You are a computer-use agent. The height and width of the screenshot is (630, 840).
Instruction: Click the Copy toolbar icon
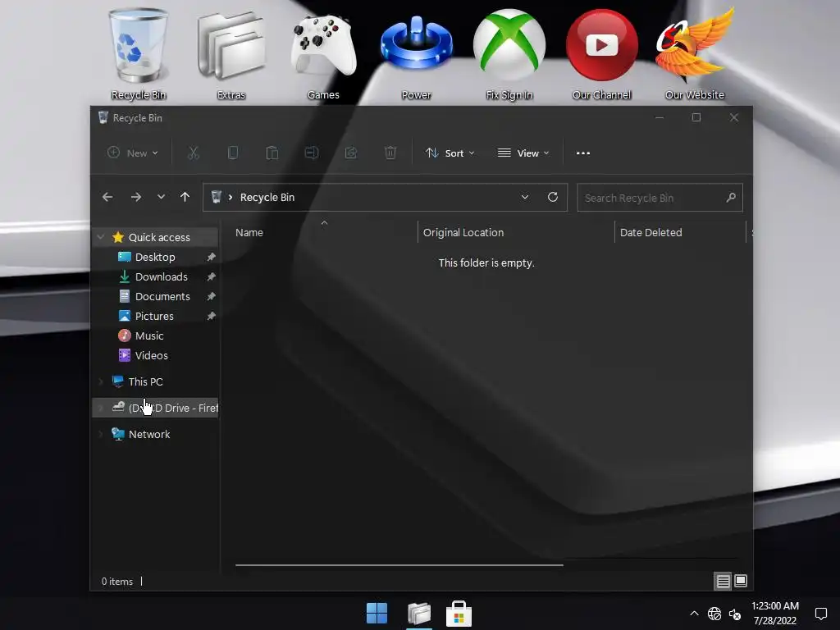point(232,153)
